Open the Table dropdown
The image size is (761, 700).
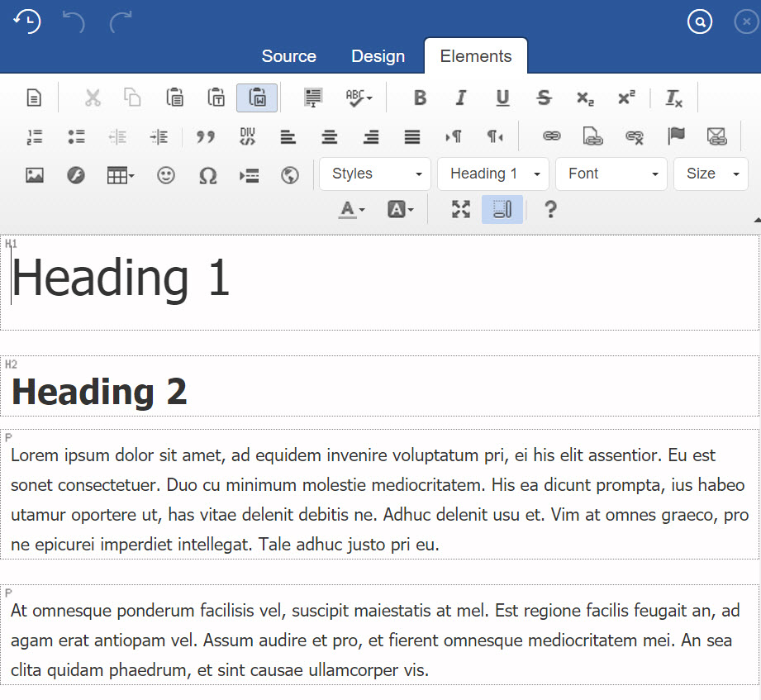121,175
